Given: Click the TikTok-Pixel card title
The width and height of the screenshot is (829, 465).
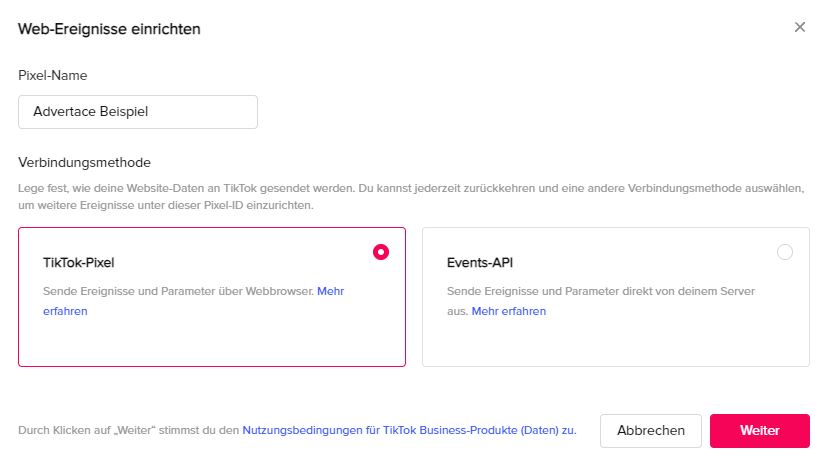Looking at the screenshot, I should pos(79,263).
